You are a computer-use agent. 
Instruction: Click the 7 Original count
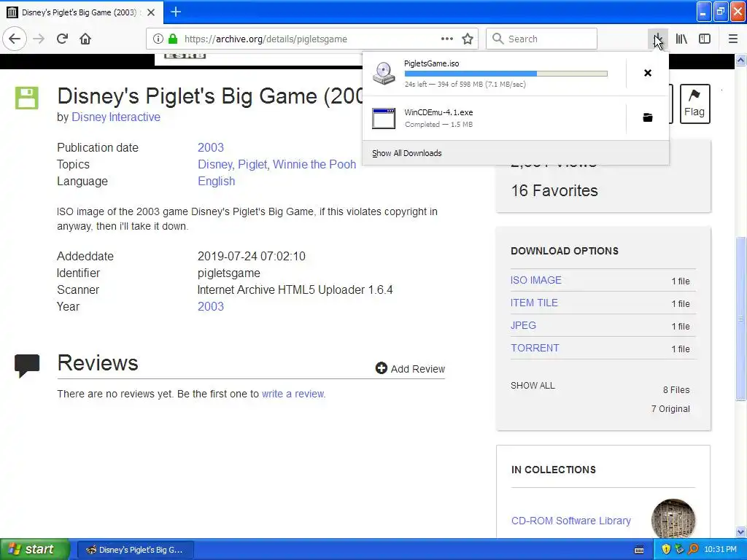pos(671,409)
